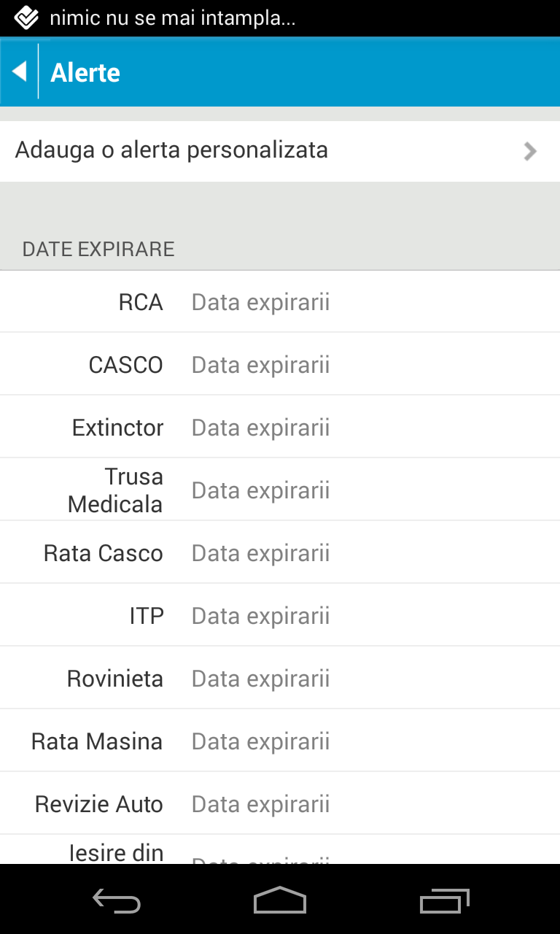Image resolution: width=560 pixels, height=934 pixels.
Task: Set the RCA expiry date field
Action: coord(260,302)
